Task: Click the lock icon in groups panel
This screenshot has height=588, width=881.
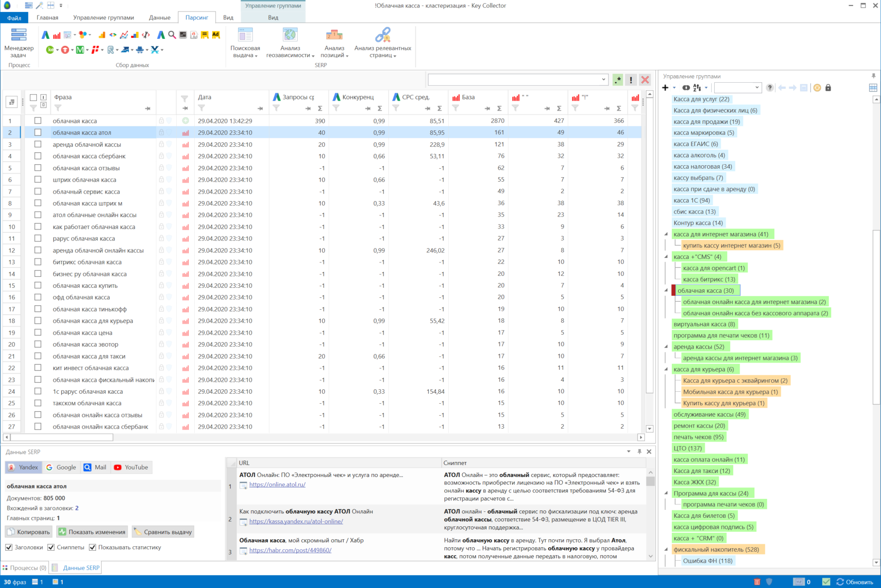Action: [828, 88]
